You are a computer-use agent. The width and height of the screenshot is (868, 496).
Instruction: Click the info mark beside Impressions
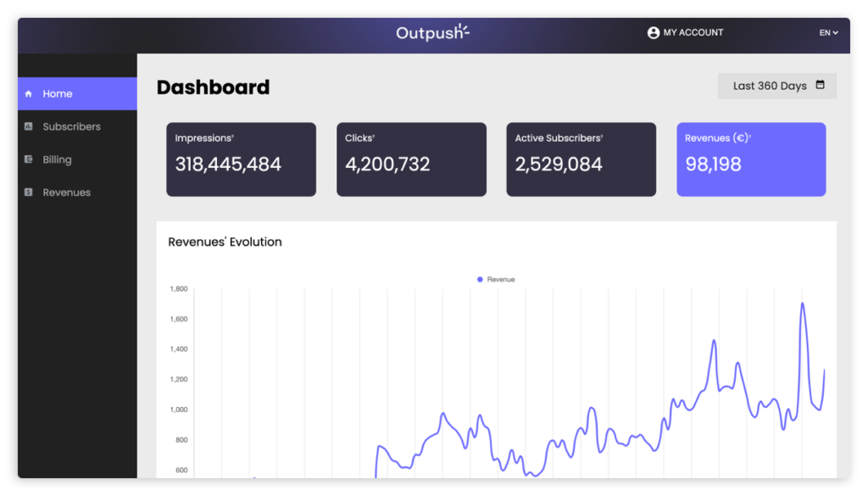233,137
